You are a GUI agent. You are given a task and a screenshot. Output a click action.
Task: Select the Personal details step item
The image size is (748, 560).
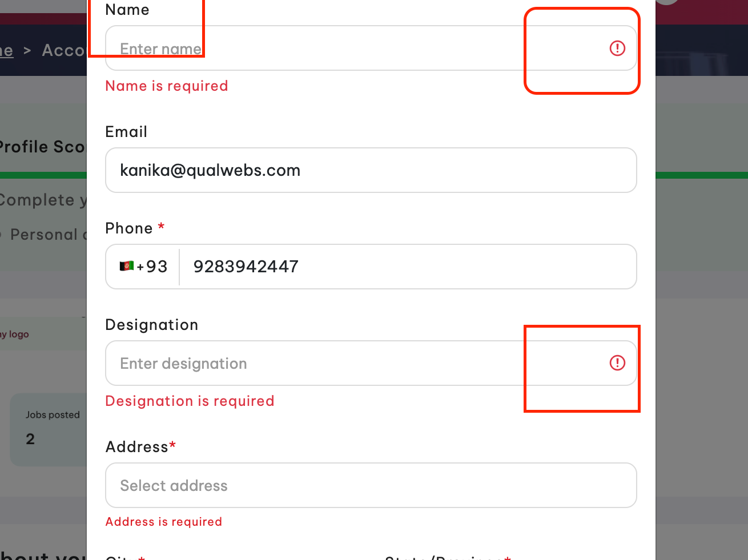(x=45, y=235)
